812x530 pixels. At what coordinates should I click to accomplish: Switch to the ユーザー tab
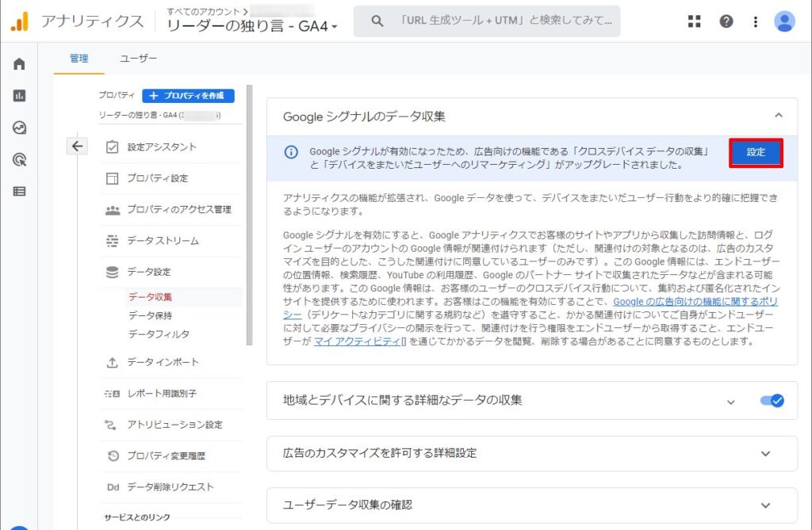(138, 59)
